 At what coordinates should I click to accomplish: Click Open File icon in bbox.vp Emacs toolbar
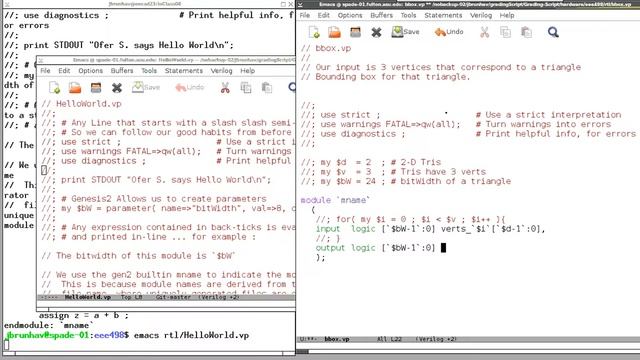[x=334, y=32]
